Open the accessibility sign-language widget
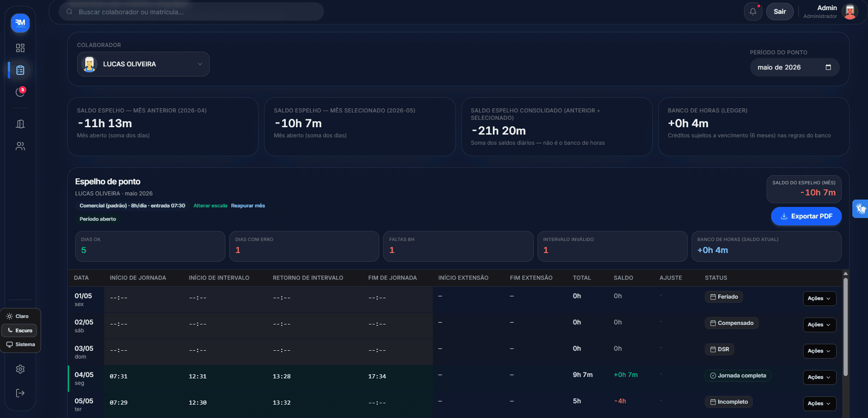 coord(860,209)
